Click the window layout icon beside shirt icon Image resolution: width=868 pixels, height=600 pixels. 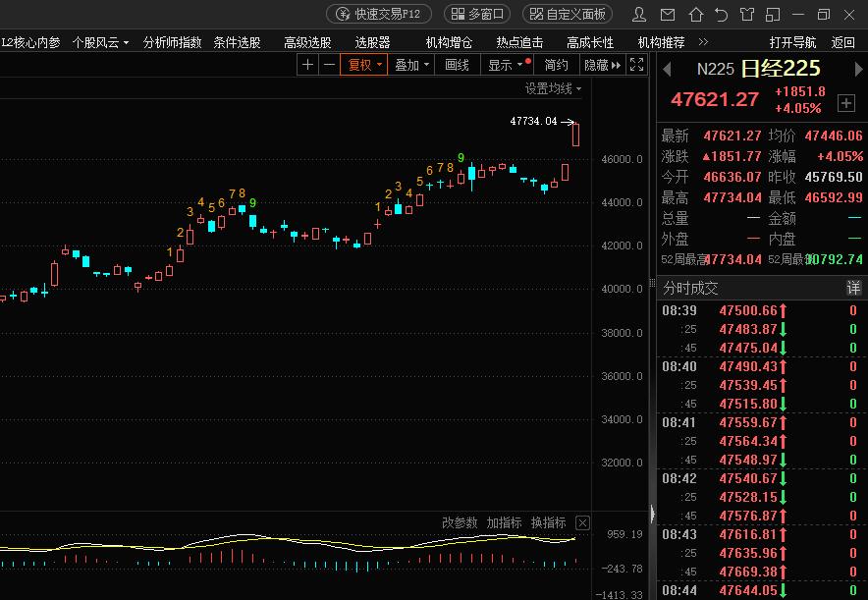click(773, 15)
